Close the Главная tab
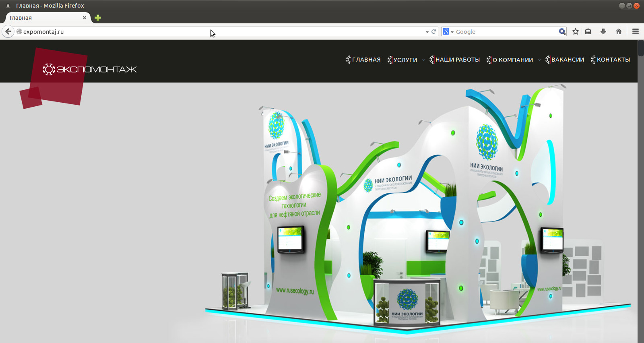This screenshot has width=644, height=343. pos(85,18)
